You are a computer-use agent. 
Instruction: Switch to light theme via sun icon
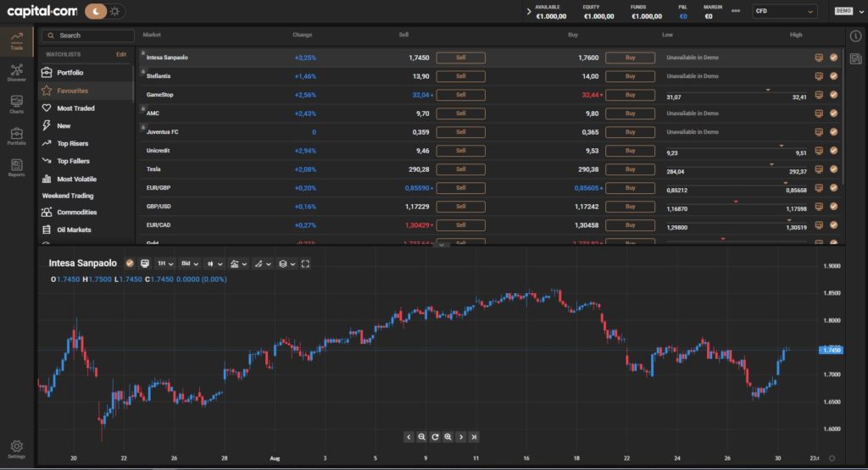115,11
